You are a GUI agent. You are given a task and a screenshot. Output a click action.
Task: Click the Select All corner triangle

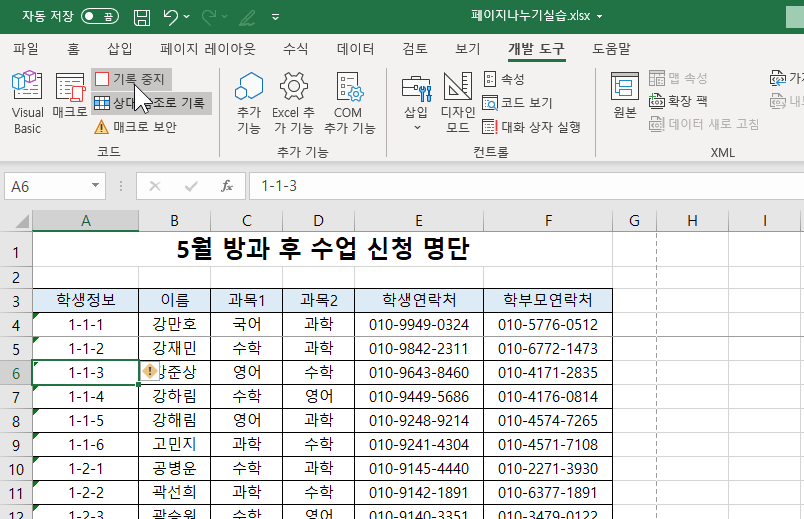22,221
